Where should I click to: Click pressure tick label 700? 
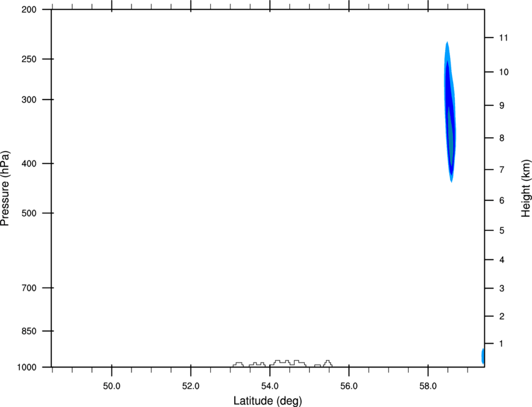click(x=29, y=288)
